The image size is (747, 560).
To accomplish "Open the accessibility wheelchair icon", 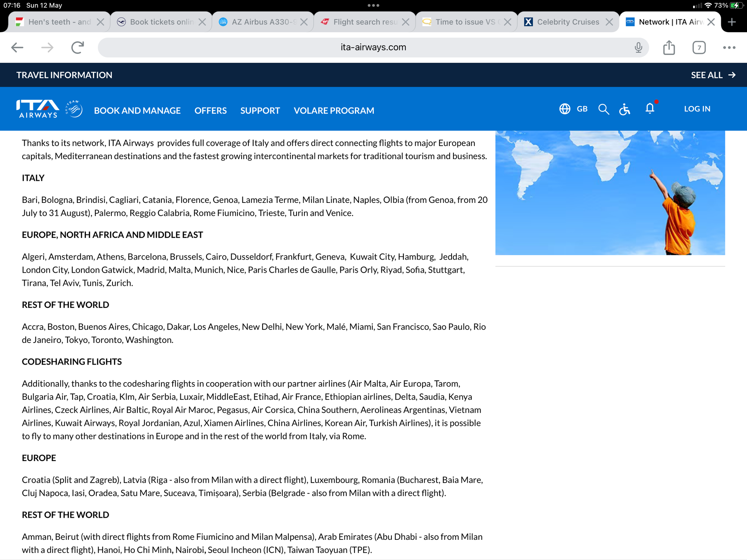I will (x=624, y=109).
